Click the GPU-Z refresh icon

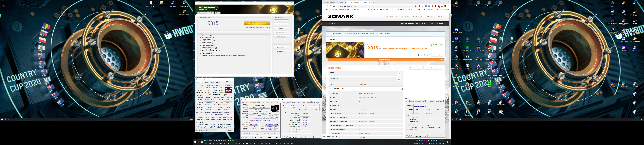point(230,82)
